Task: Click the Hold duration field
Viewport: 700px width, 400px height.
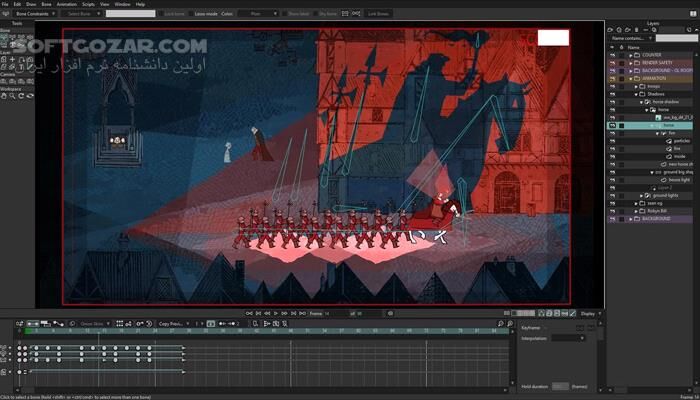Action: tap(560, 386)
